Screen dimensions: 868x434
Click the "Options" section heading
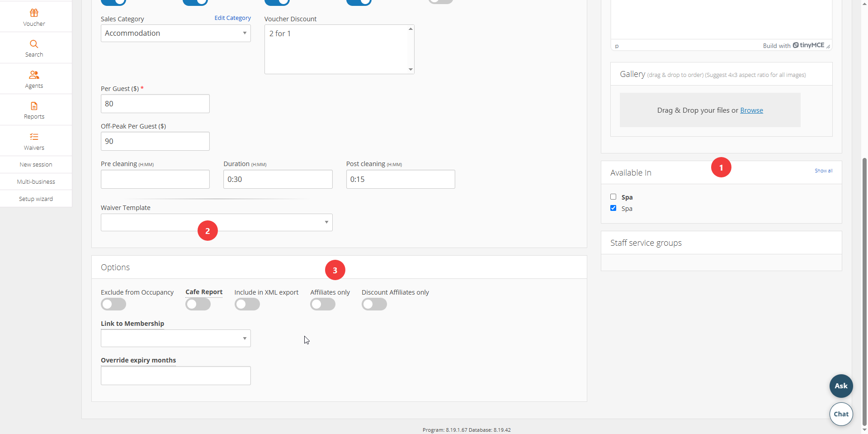(115, 267)
